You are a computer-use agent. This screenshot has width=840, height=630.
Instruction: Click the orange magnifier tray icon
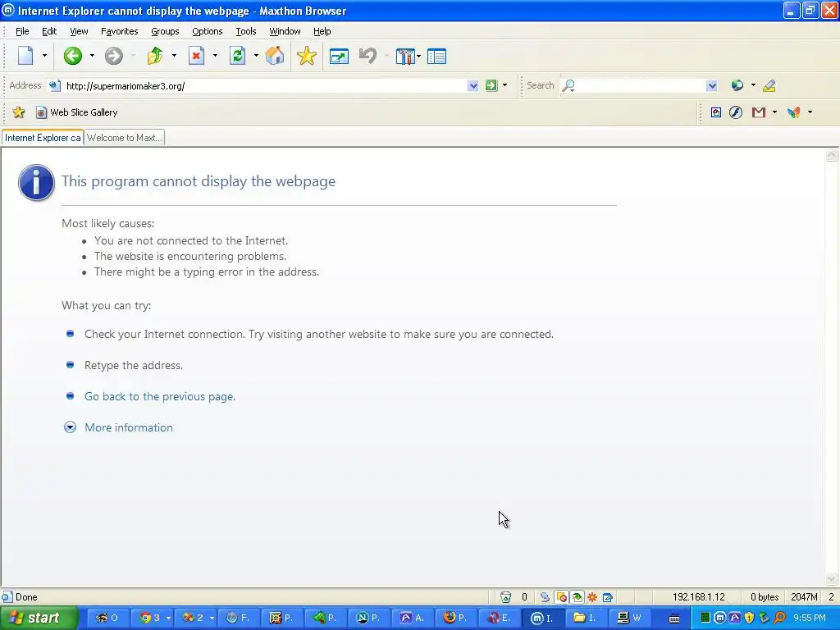[x=779, y=618]
